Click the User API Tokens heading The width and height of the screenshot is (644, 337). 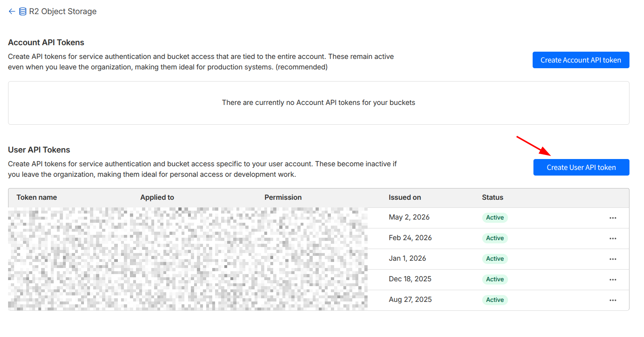point(39,150)
